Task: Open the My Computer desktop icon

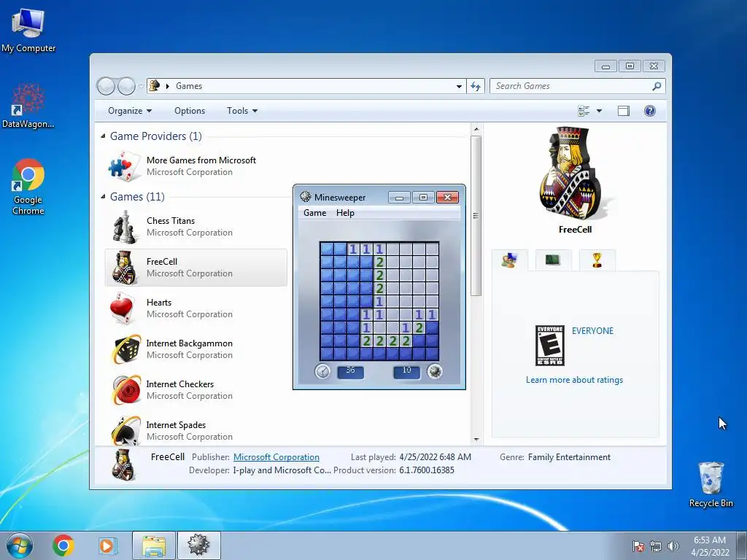Action: coord(28,30)
